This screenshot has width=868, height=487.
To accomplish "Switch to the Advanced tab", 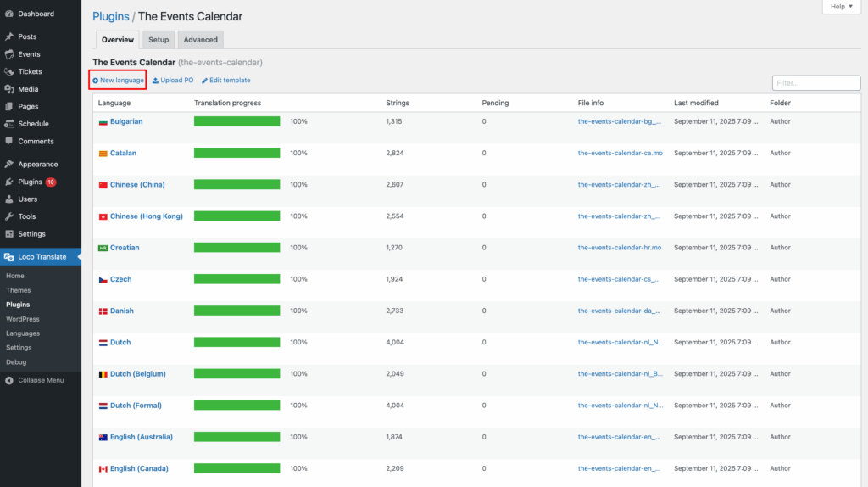I will coord(201,40).
